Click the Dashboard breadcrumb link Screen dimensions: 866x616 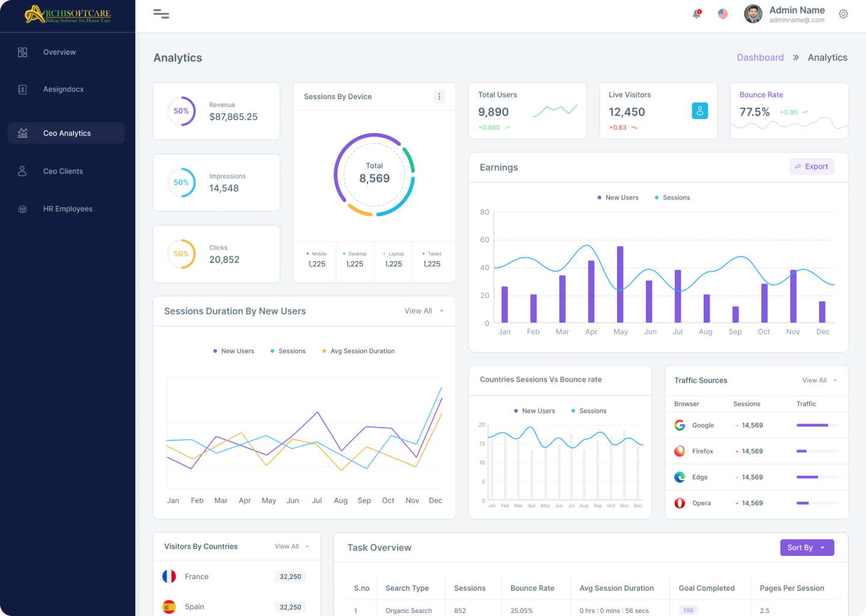coord(760,58)
